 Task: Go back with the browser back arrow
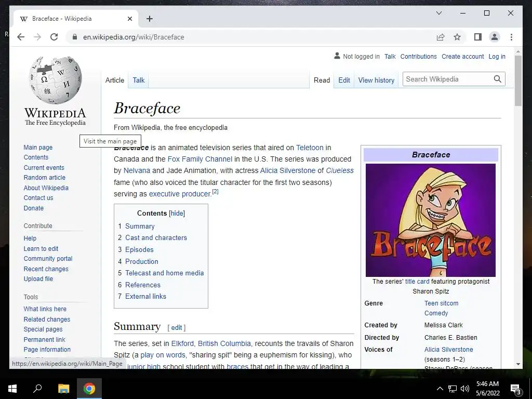[x=21, y=37]
